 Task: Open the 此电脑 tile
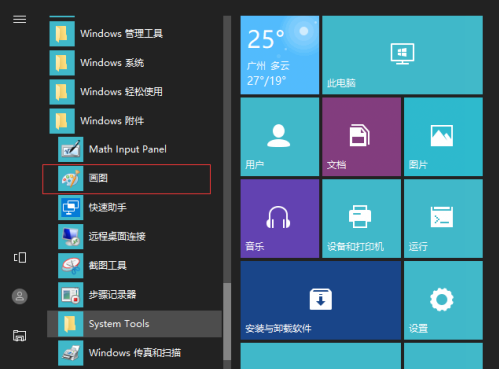coord(402,55)
